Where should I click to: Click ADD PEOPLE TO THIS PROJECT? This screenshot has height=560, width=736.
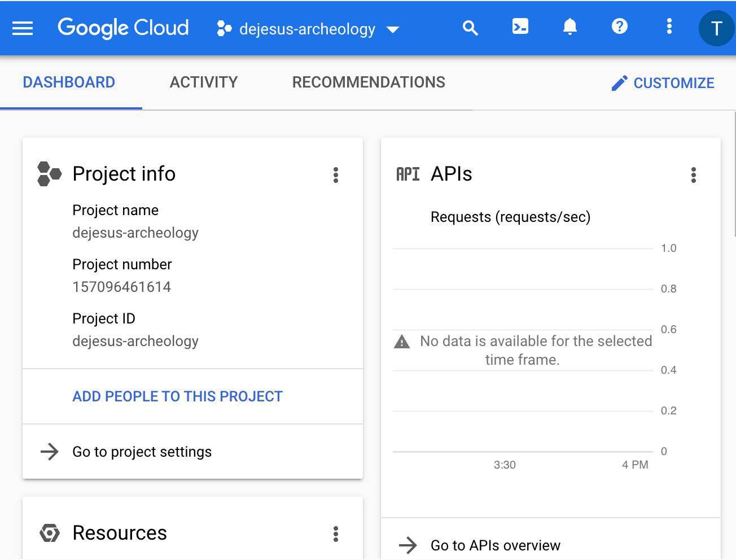[x=177, y=396]
